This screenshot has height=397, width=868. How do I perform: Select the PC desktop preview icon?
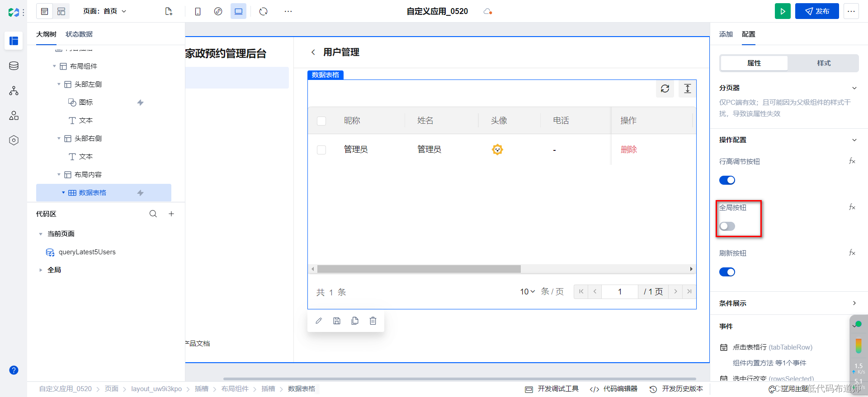[238, 11]
